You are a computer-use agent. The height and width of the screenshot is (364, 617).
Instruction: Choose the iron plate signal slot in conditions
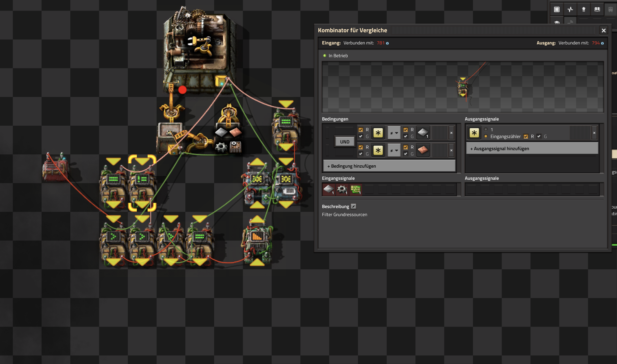(x=423, y=133)
